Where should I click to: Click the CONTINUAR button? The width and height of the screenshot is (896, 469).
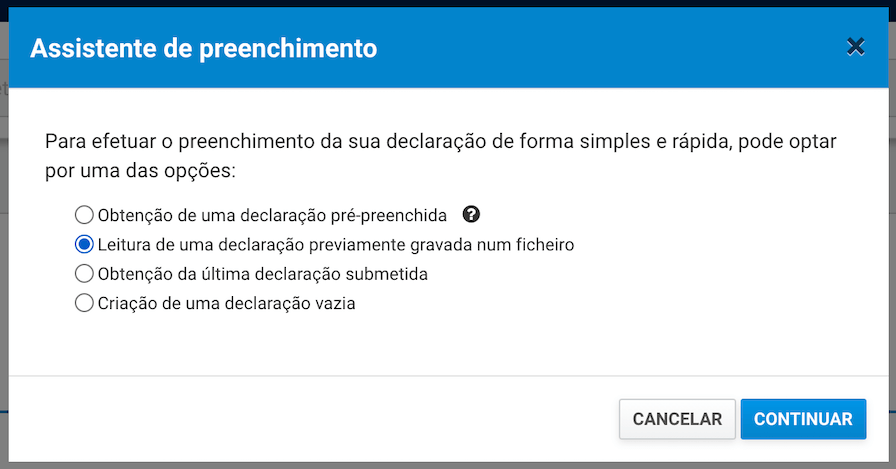(x=803, y=419)
